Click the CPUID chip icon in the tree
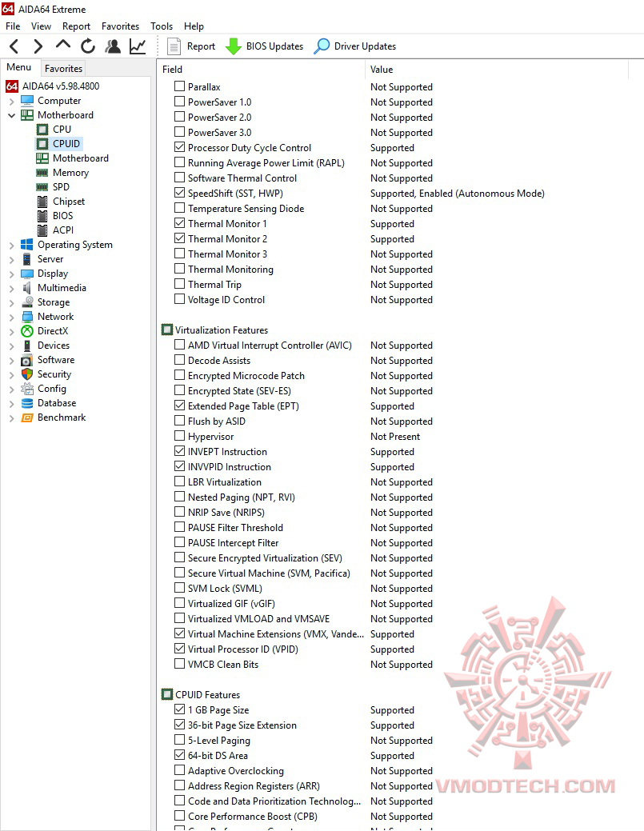 click(x=42, y=144)
